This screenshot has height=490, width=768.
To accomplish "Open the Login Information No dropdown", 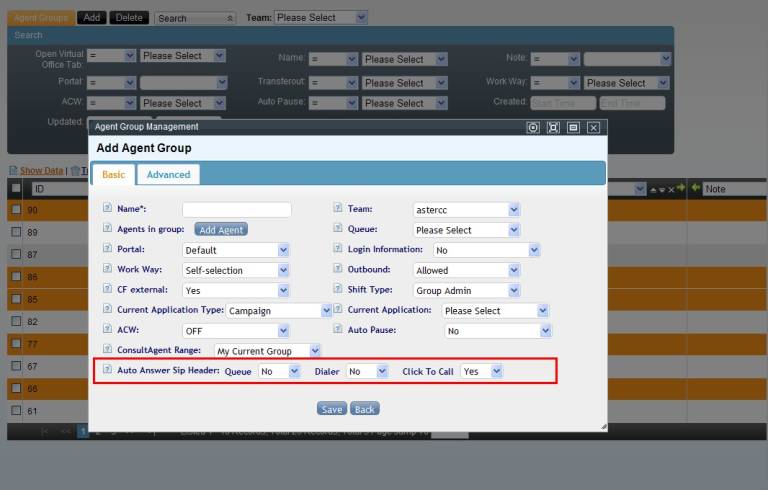I will pos(486,250).
